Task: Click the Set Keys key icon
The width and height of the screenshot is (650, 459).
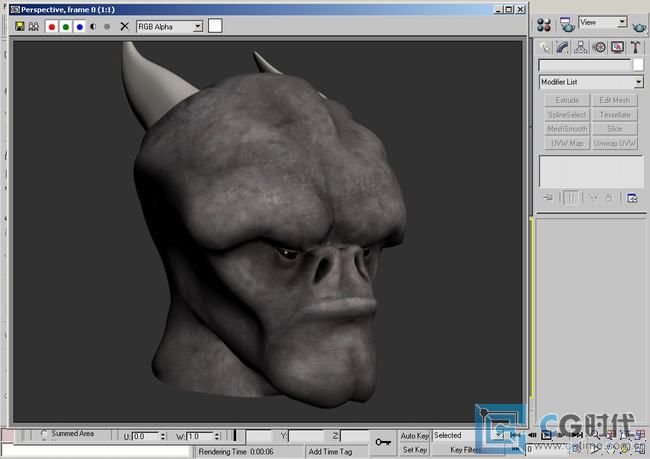Action: coord(383,442)
